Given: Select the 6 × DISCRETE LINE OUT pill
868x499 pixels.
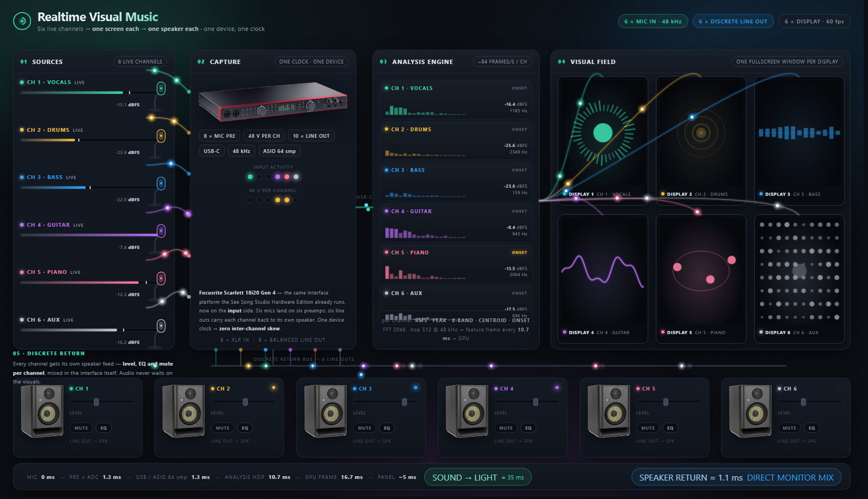Looking at the screenshot, I should click(x=733, y=21).
